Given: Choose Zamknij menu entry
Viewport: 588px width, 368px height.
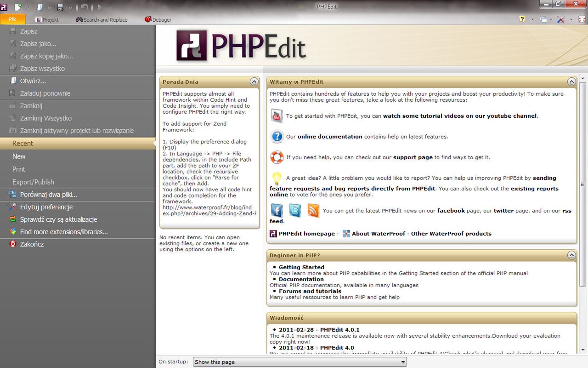Looking at the screenshot, I should (x=78, y=106).
